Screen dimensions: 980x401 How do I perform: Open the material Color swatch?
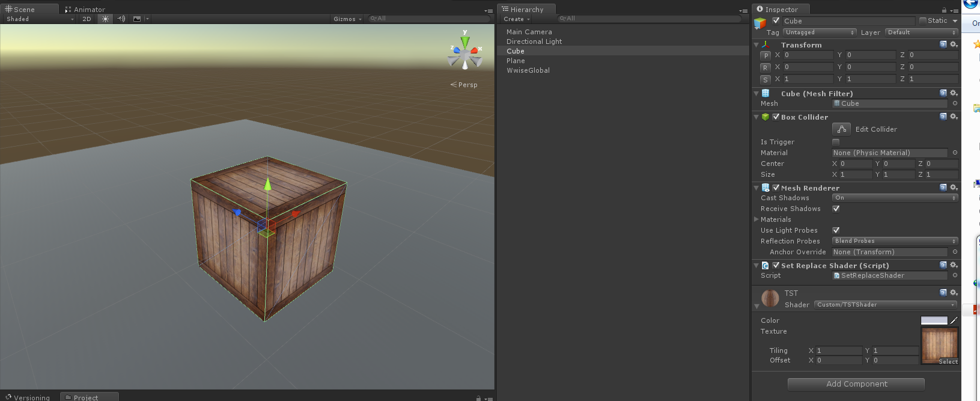tap(934, 320)
